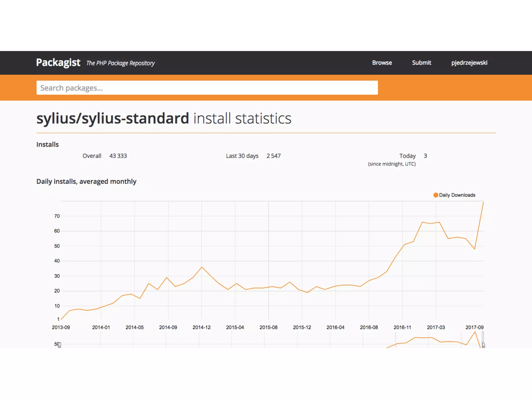Click the mini overview chart line
Image resolution: width=532 pixels, height=399 pixels.
pos(423,338)
